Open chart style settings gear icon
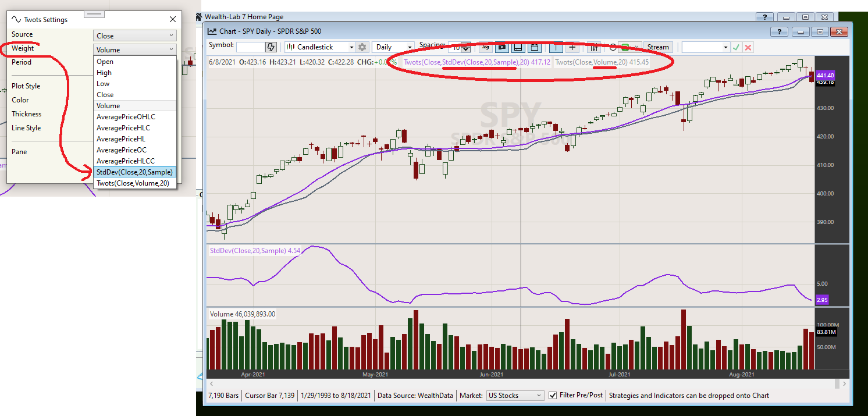This screenshot has width=868, height=416. [362, 47]
